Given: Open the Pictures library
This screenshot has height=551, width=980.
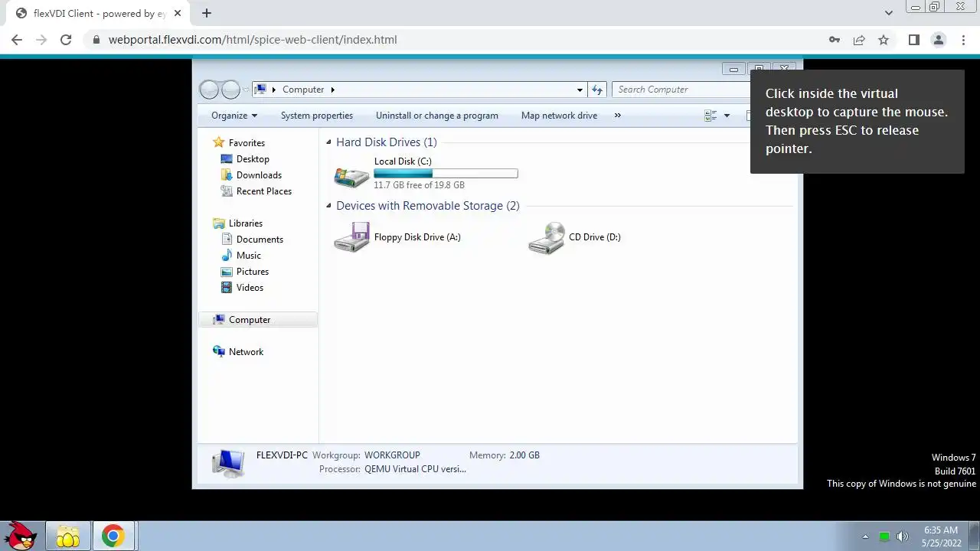Looking at the screenshot, I should coord(253,272).
